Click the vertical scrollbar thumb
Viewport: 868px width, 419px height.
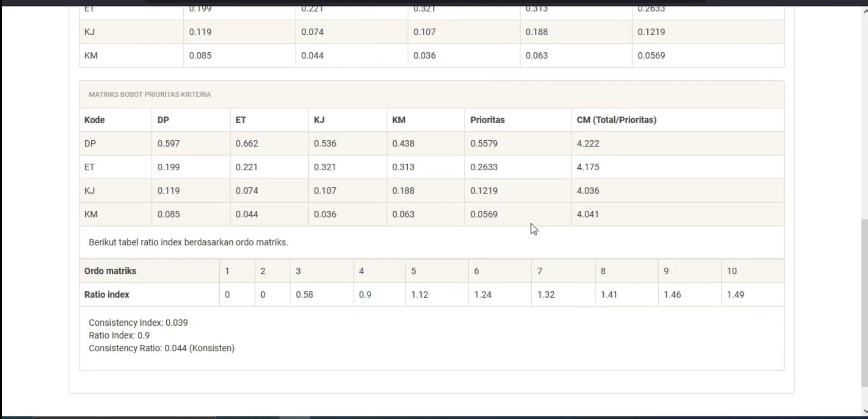pos(865,303)
